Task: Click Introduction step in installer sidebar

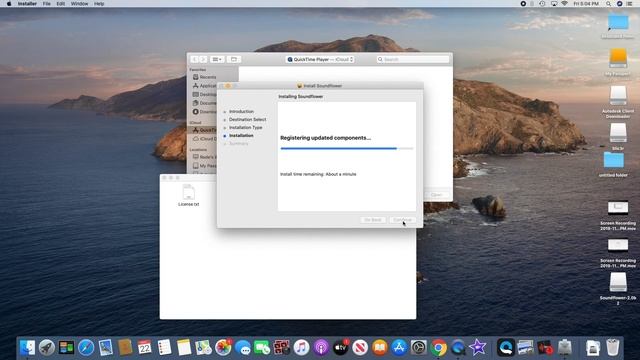Action: tap(241, 111)
